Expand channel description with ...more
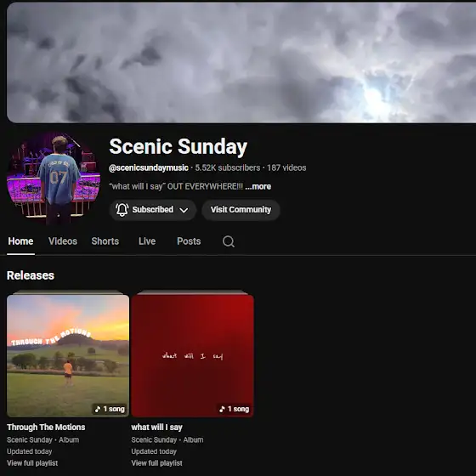The image size is (476, 476). pos(258,186)
